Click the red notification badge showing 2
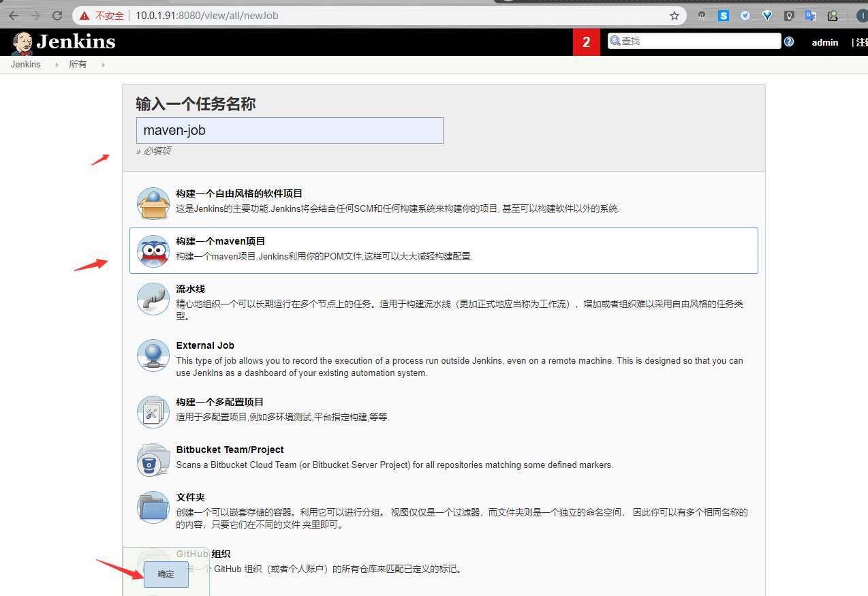 pyautogui.click(x=586, y=42)
